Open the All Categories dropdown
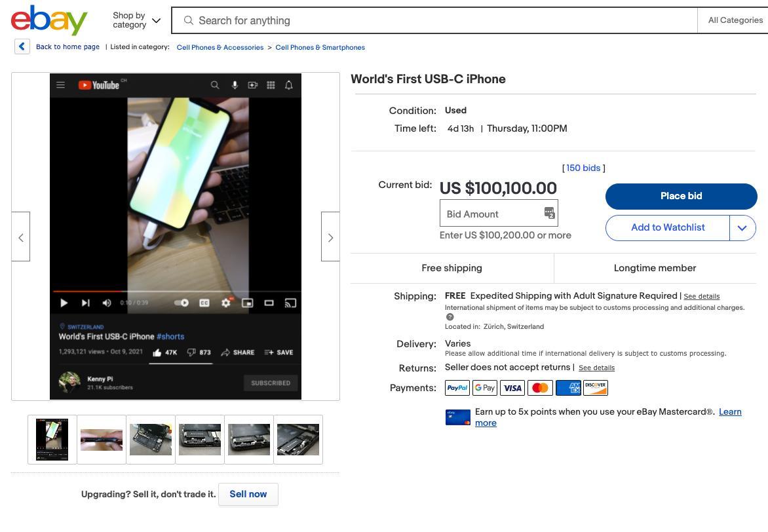Image resolution: width=768 pixels, height=532 pixels. [735, 20]
